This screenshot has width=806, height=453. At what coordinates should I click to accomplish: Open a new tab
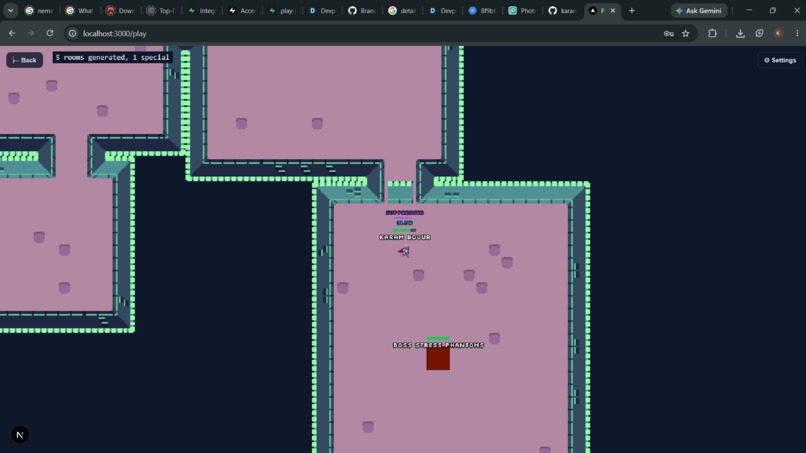tap(632, 10)
